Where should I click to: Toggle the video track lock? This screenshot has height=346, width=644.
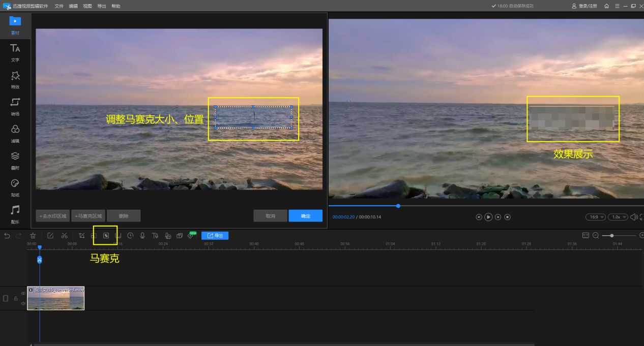click(16, 298)
